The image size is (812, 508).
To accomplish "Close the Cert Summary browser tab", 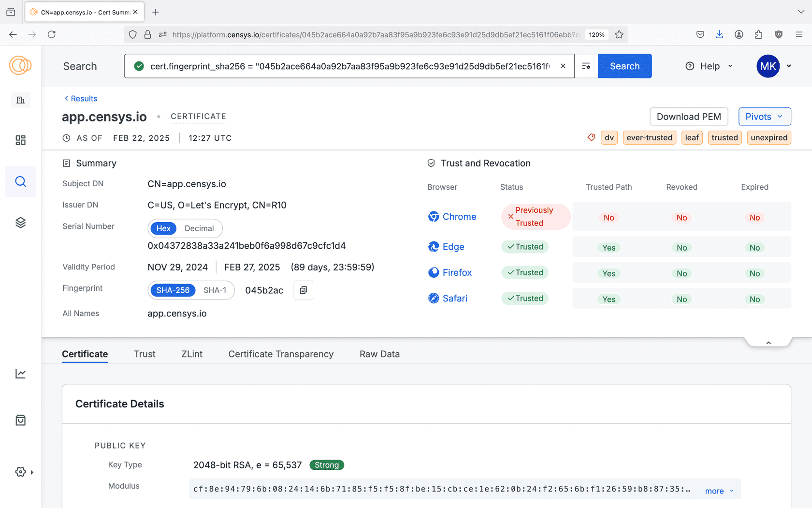I will pos(135,12).
